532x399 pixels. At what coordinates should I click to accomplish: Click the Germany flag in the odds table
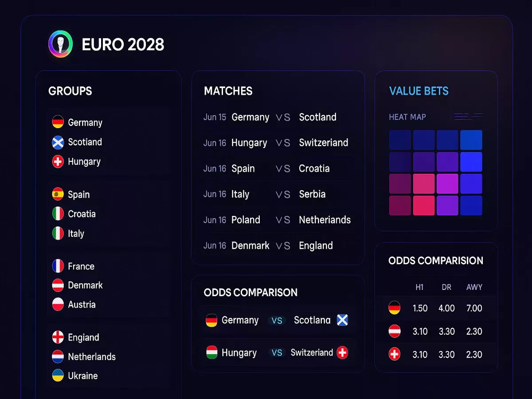tap(395, 308)
